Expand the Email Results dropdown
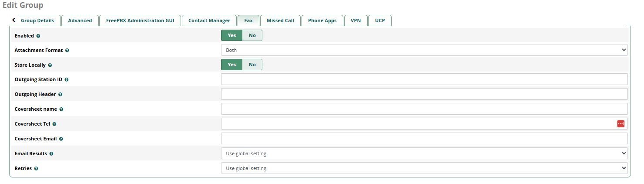Image resolution: width=644 pixels, height=184 pixels. (424, 153)
